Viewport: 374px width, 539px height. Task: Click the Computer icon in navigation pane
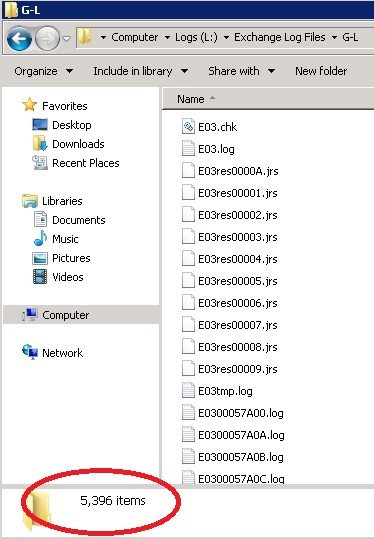coord(30,314)
